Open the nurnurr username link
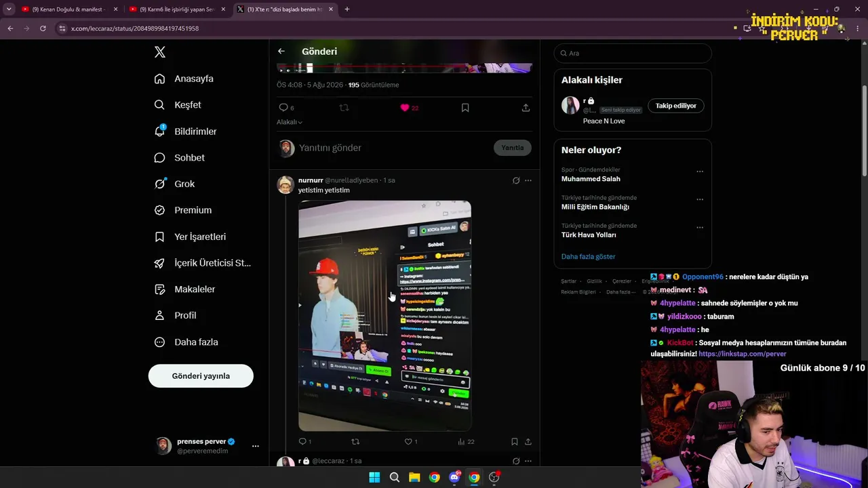Image resolution: width=868 pixels, height=488 pixels. click(311, 180)
